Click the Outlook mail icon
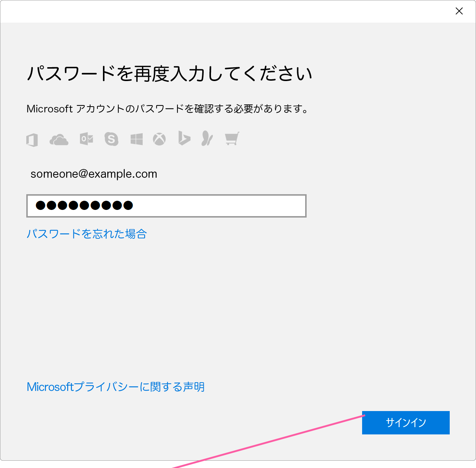 tap(87, 139)
